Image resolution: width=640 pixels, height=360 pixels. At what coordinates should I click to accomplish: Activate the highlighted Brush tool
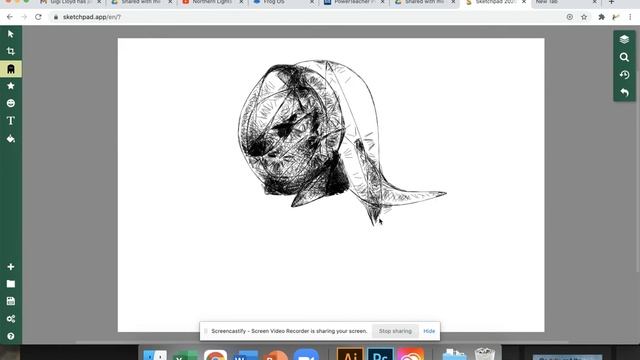tap(11, 69)
